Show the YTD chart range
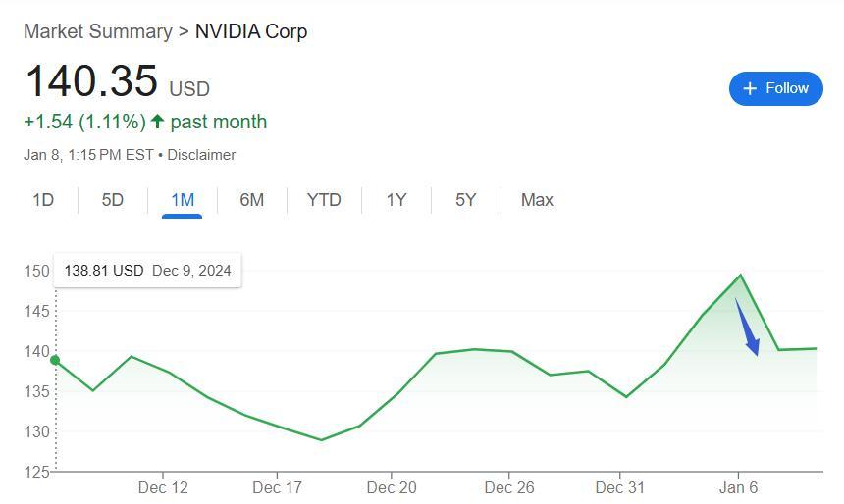 tap(324, 200)
